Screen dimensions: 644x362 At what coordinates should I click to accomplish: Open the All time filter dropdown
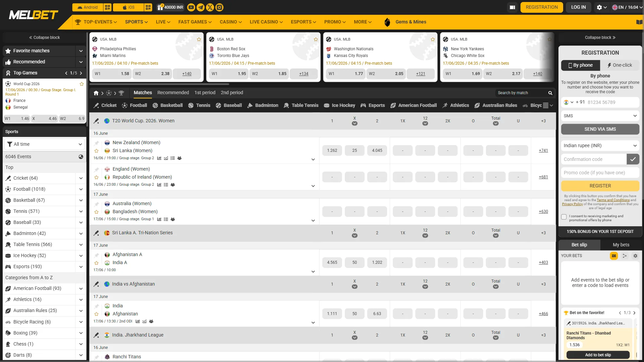(x=44, y=144)
